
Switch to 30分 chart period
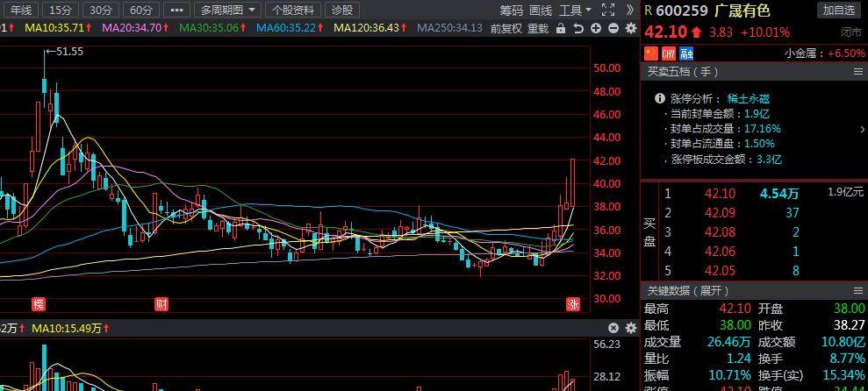[x=101, y=11]
